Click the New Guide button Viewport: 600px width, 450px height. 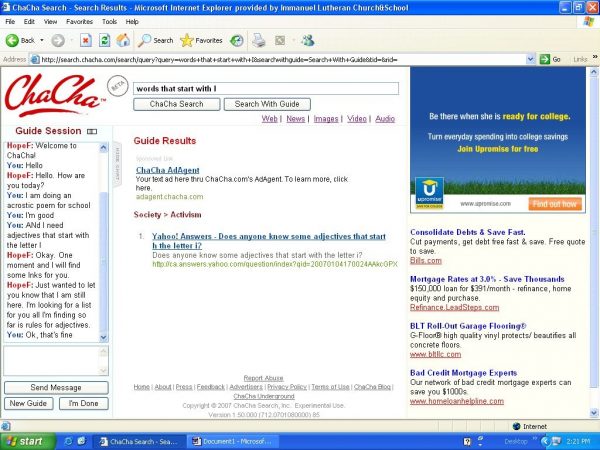(x=28, y=403)
